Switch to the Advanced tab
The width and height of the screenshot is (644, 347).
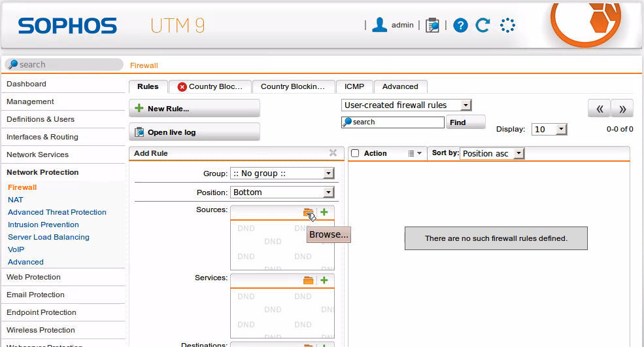400,86
